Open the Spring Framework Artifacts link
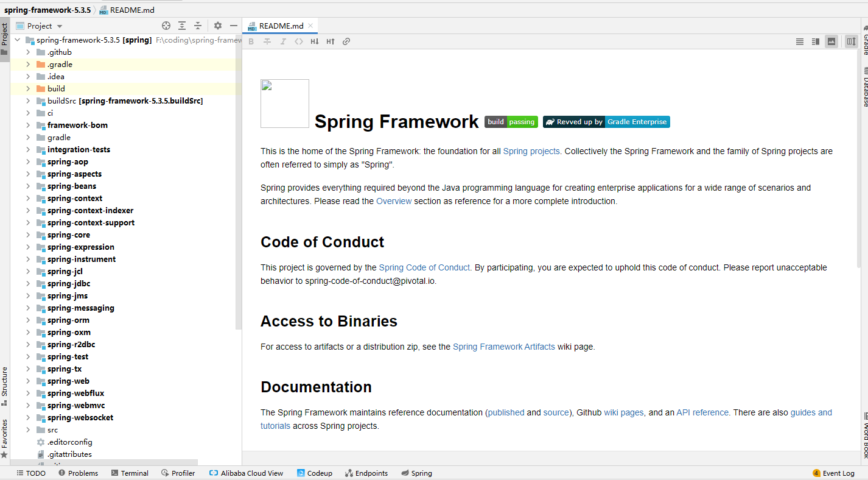Screen dimensions: 868x480 pyautogui.click(x=504, y=347)
